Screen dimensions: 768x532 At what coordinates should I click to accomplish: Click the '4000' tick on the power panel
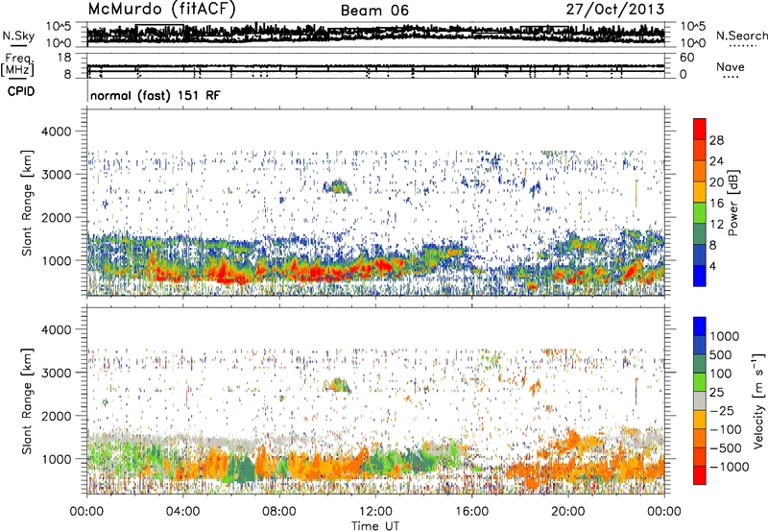click(x=59, y=132)
